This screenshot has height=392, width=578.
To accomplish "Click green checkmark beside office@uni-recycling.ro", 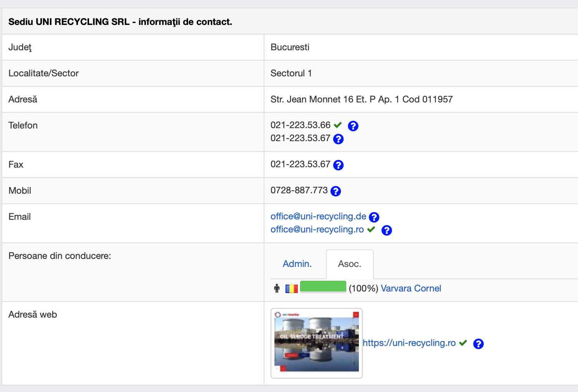I will coord(371,229).
